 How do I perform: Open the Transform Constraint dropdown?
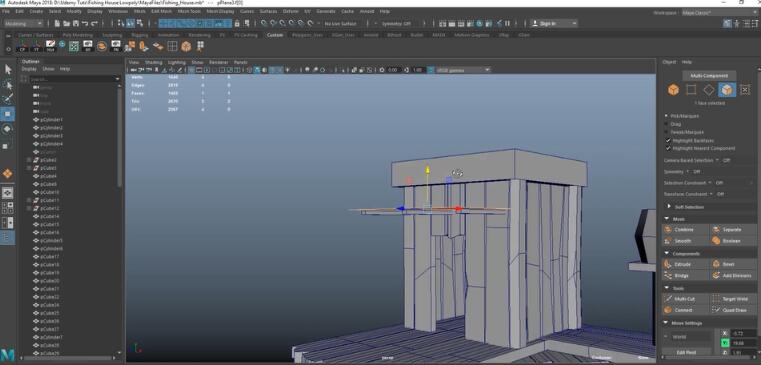click(712, 194)
